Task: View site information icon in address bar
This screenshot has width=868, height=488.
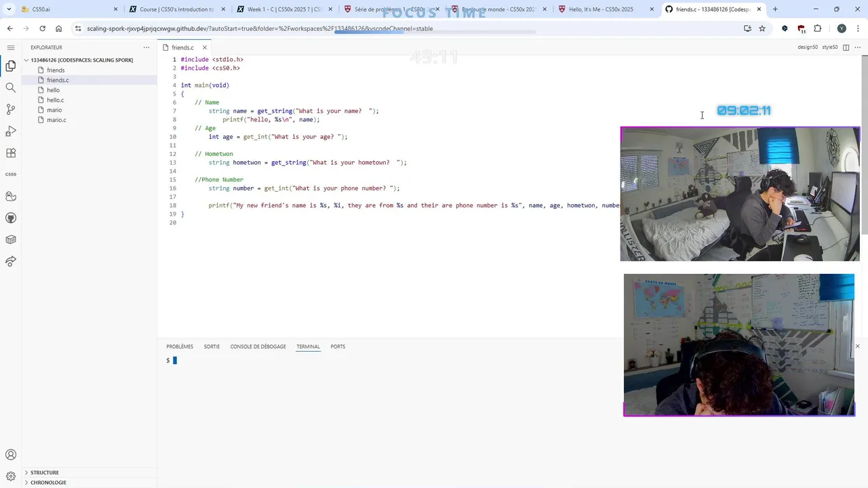Action: coord(78,28)
